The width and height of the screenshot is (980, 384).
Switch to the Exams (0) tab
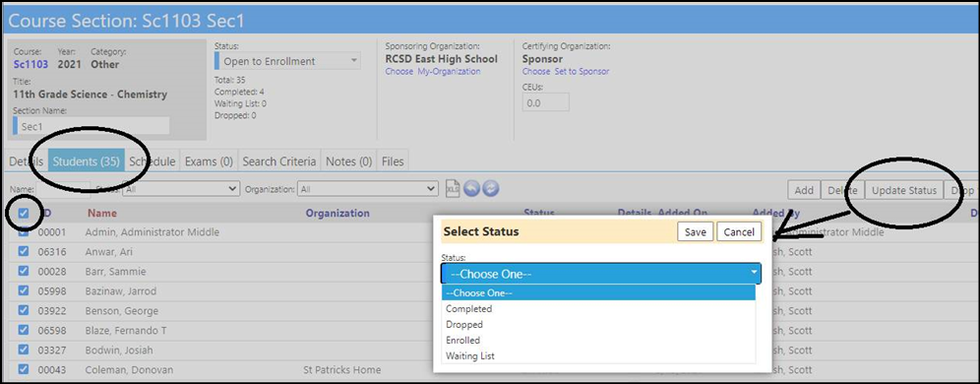pos(209,161)
